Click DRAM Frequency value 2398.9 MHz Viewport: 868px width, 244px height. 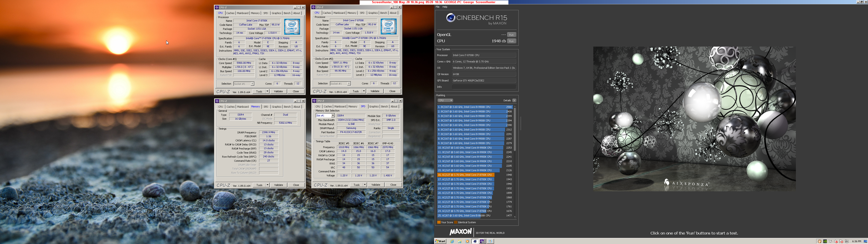pyautogui.click(x=269, y=133)
